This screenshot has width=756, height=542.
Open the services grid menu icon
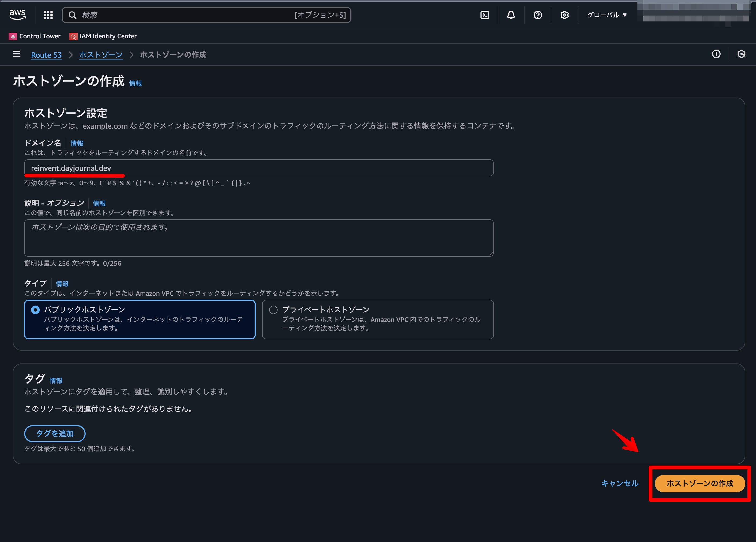tap(48, 15)
